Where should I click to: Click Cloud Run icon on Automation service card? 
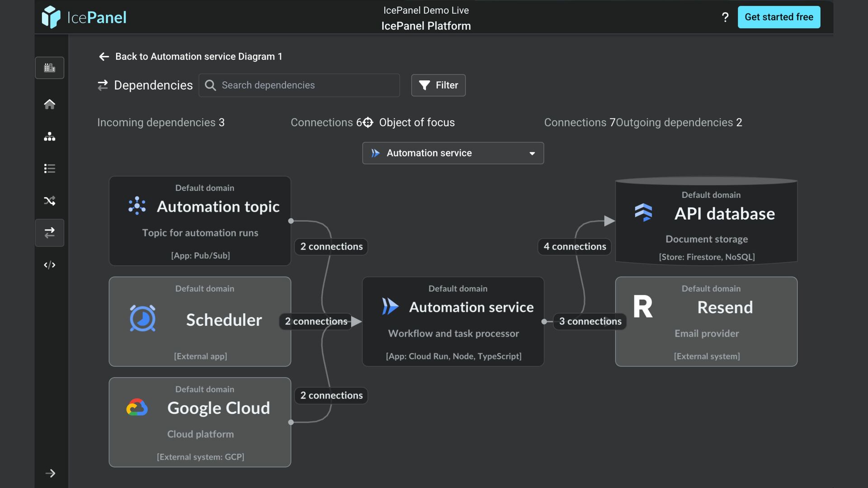[x=390, y=306]
